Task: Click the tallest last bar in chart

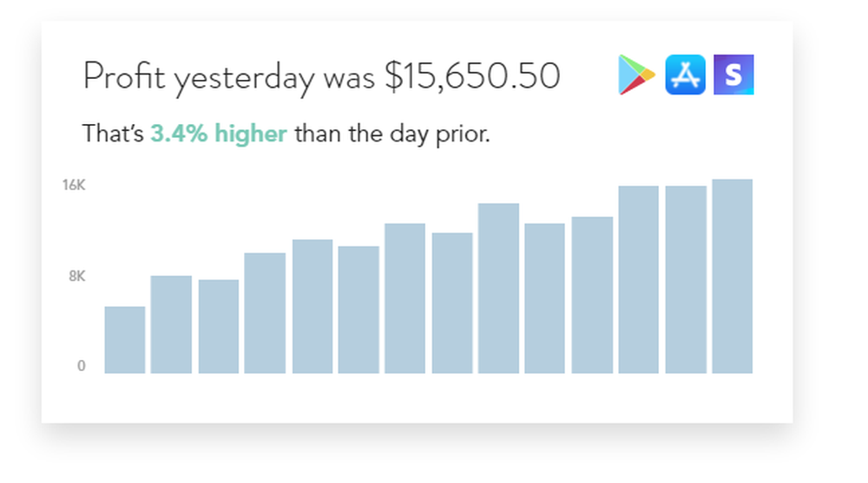Action: coord(733,276)
